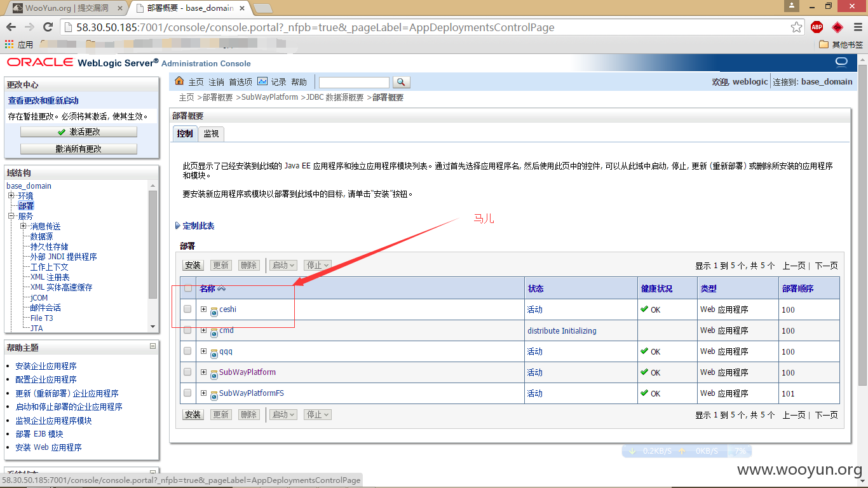Sort by name using 名称 arrows

(x=221, y=288)
